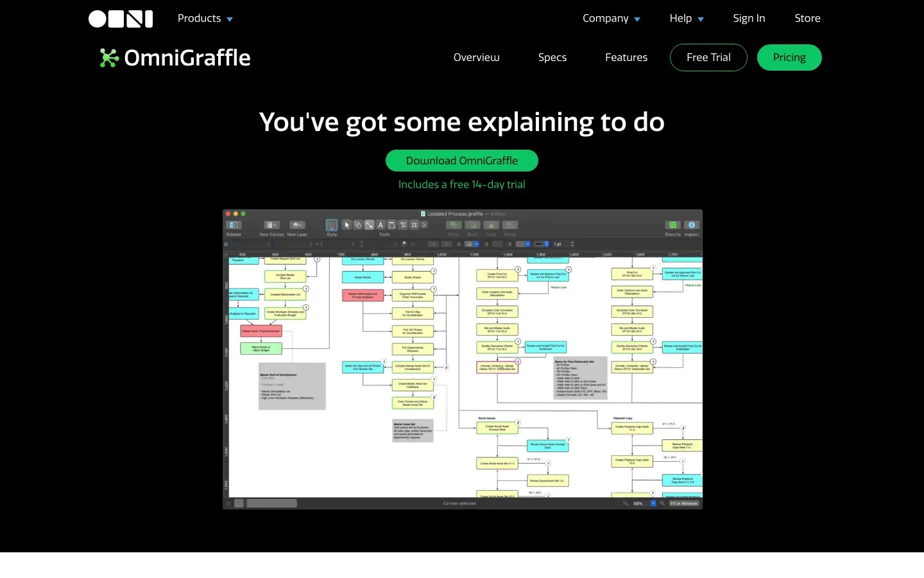Select the Diagramming tool icon
The image size is (924, 578).
[x=403, y=225]
